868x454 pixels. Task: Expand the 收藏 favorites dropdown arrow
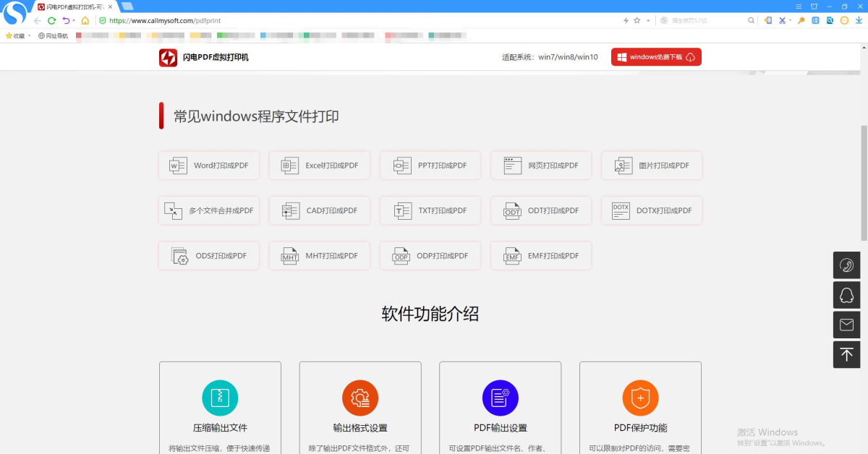(x=30, y=35)
